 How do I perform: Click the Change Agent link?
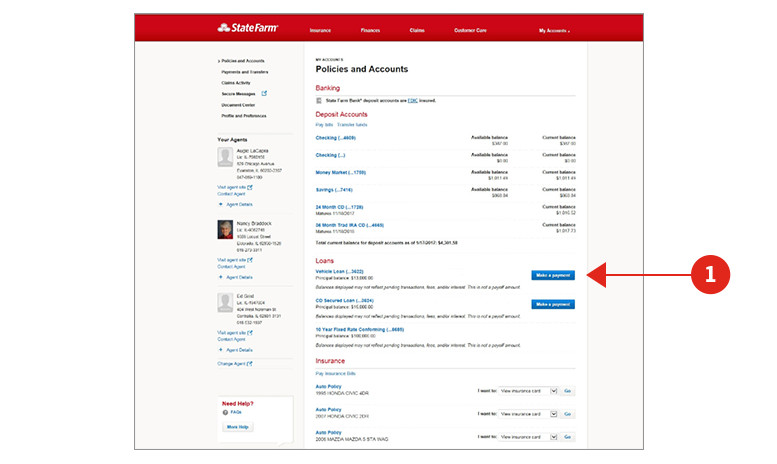pyautogui.click(x=231, y=363)
